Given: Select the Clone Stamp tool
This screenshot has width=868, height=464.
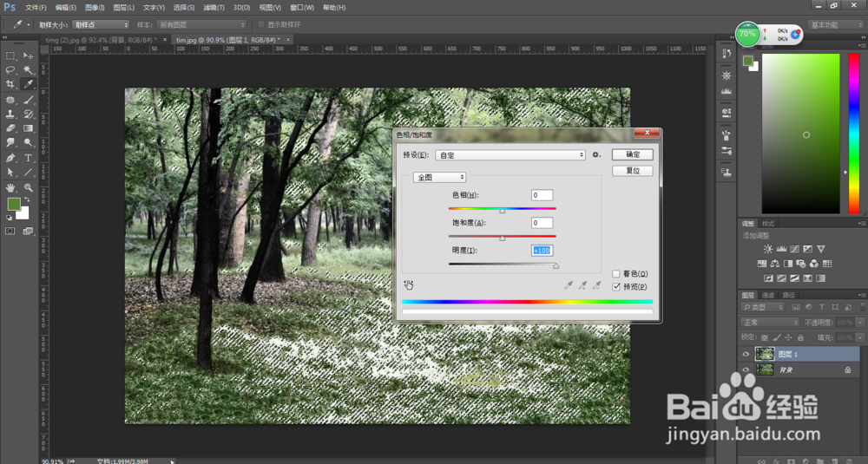Looking at the screenshot, I should 10,114.
